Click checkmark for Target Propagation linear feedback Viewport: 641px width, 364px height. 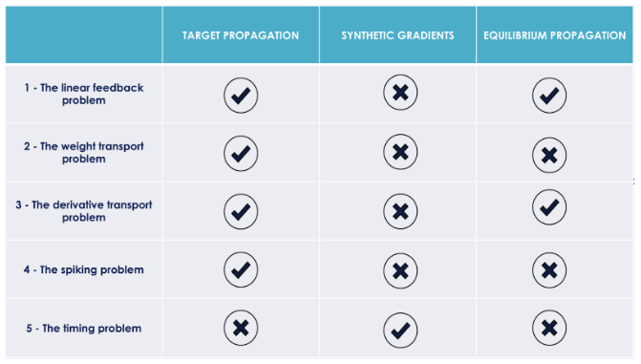[241, 96]
